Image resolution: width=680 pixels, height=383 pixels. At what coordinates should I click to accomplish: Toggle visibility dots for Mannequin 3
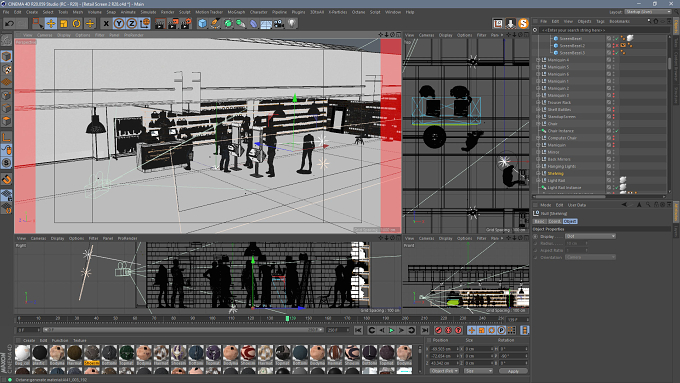tap(613, 95)
